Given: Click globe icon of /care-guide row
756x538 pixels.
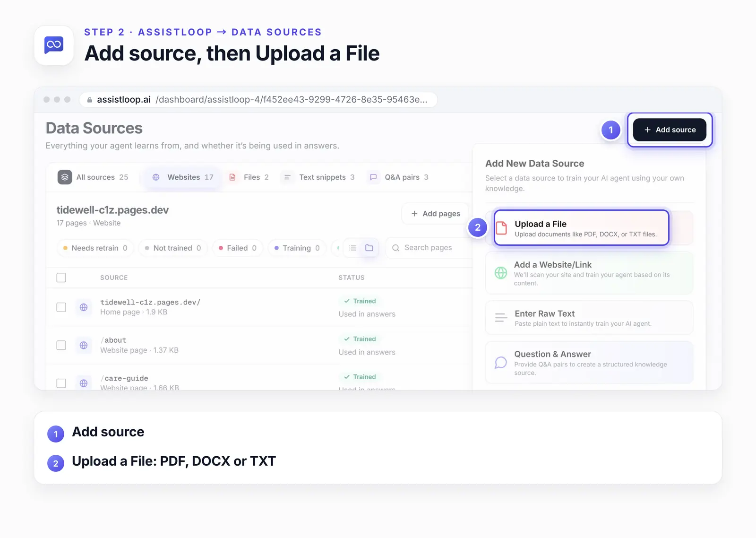Looking at the screenshot, I should point(84,383).
